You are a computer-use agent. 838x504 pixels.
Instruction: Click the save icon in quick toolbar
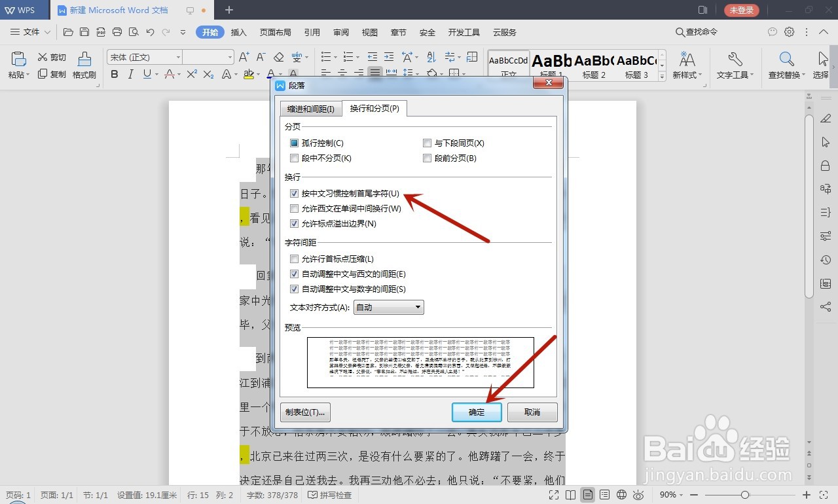(x=84, y=31)
